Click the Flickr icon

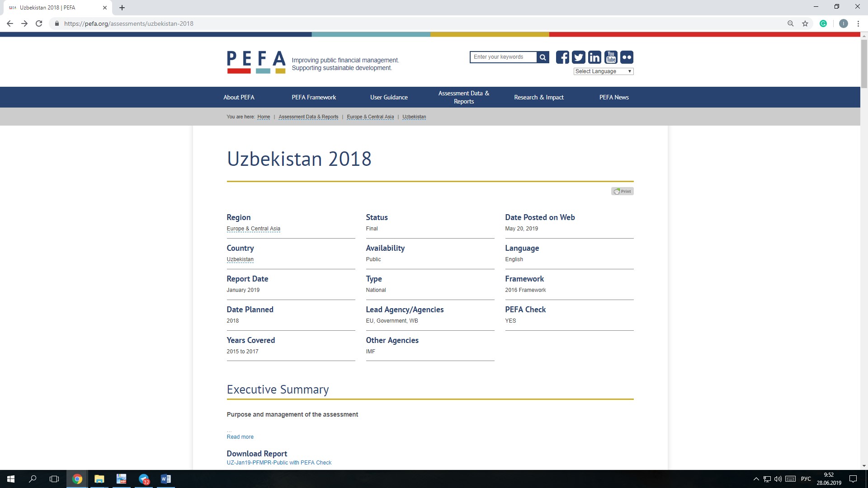626,56
